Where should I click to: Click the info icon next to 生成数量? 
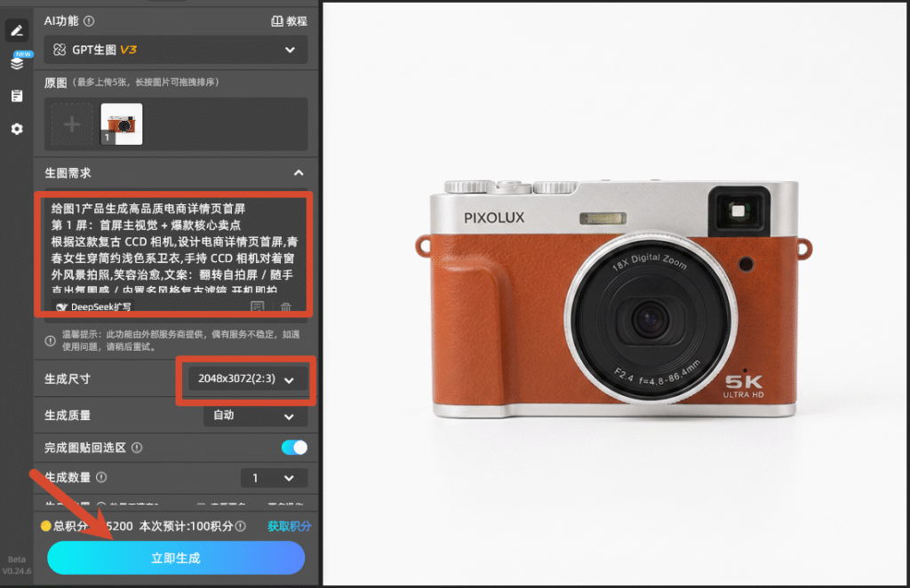[101, 477]
